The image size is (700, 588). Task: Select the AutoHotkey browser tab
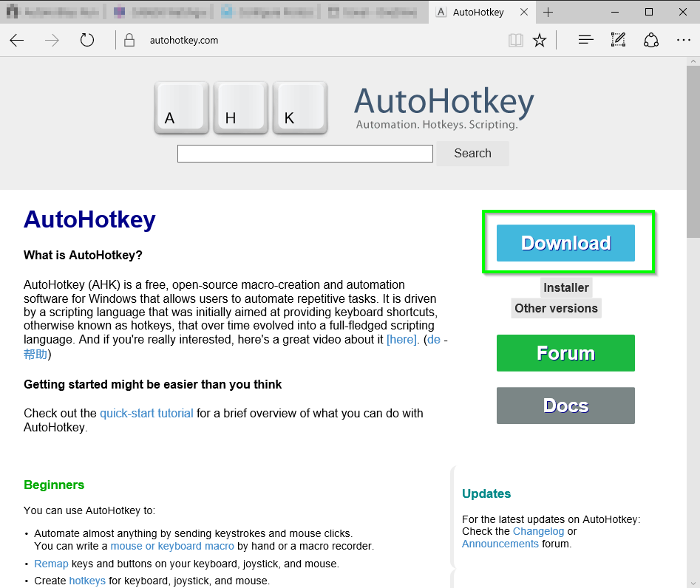(482, 12)
